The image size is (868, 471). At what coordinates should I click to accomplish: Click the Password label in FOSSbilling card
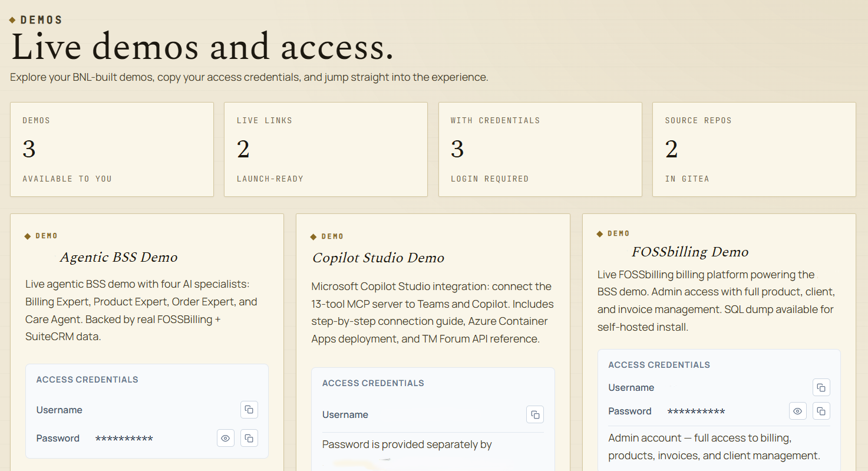click(630, 411)
